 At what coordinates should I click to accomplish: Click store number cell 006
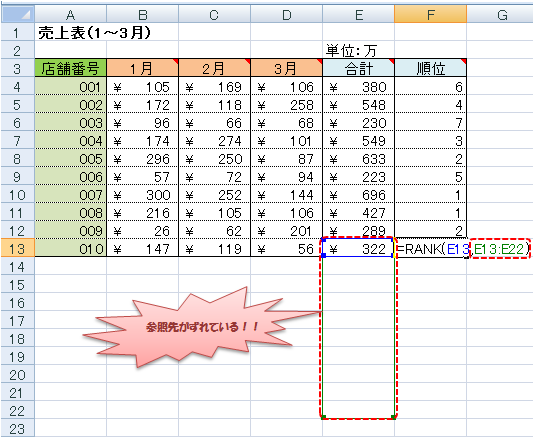point(70,177)
